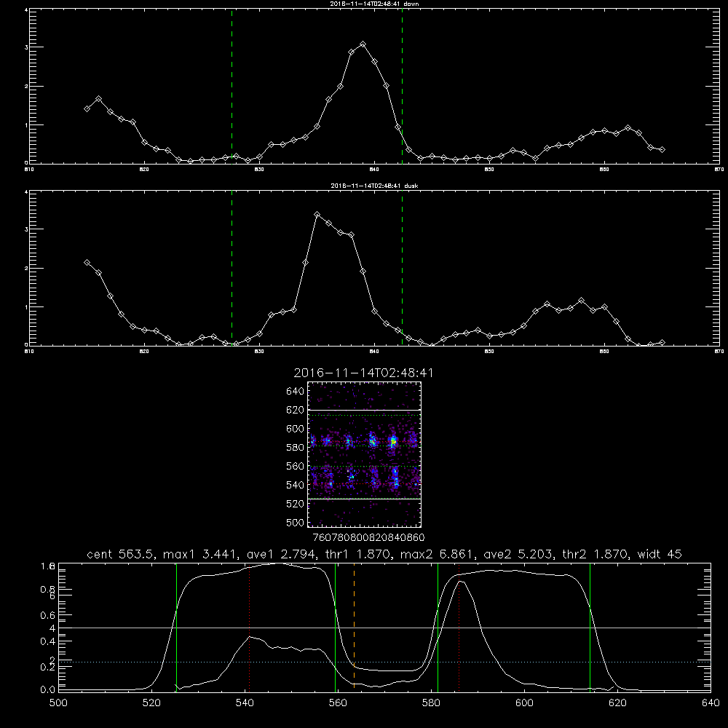Open the color heatmap image panel
The image size is (728, 728).
coord(365,454)
